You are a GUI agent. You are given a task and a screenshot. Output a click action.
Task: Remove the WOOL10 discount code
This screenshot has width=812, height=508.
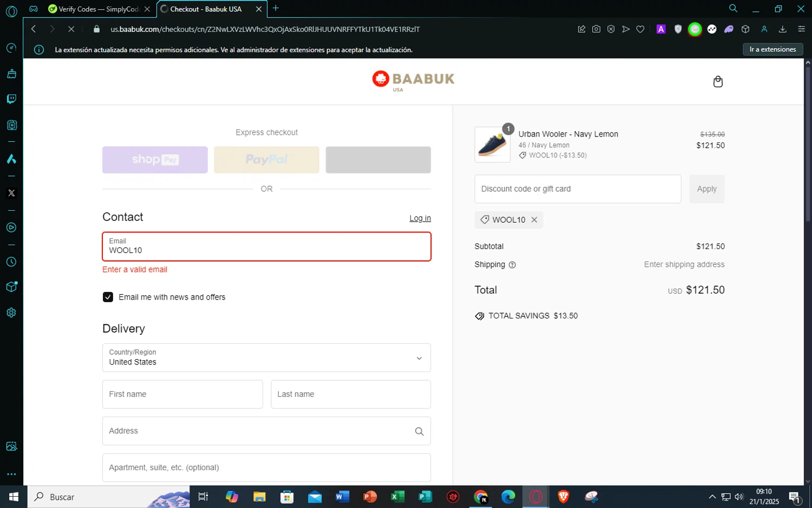[534, 220]
